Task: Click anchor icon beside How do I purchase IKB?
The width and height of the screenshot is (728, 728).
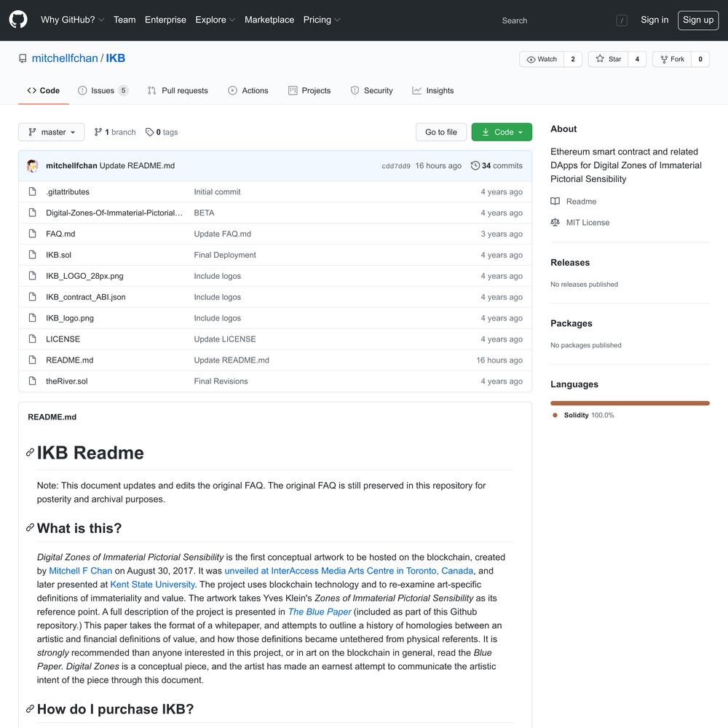Action: pos(30,708)
